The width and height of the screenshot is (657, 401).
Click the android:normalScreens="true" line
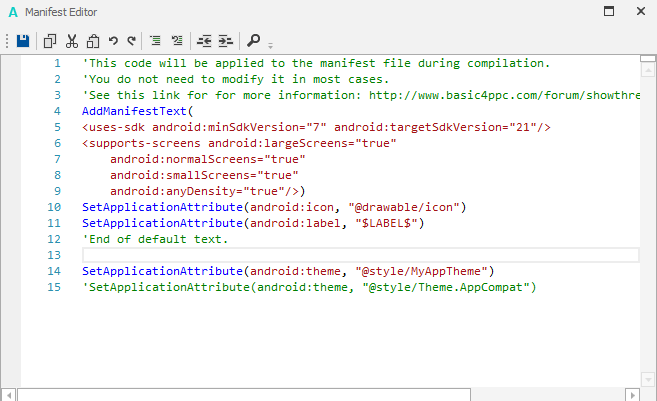click(208, 159)
